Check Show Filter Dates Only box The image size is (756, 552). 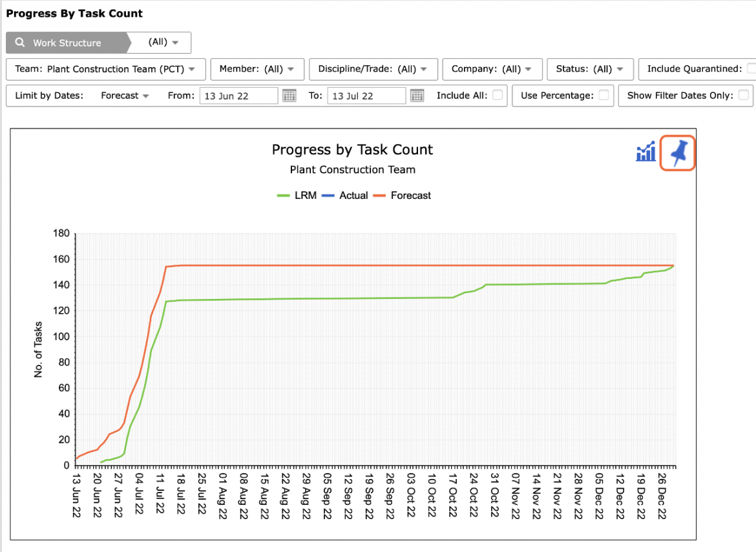tap(744, 95)
